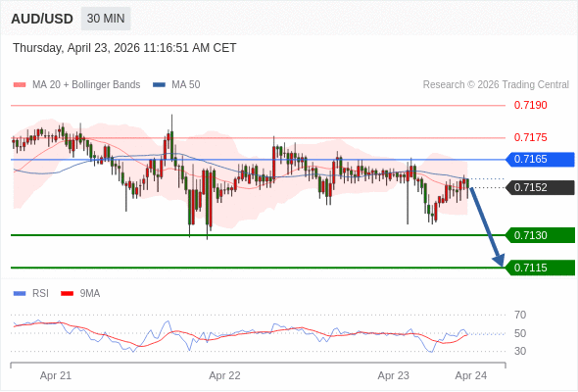
Task: Click the Apr 22 date axis label
Action: click(x=224, y=375)
